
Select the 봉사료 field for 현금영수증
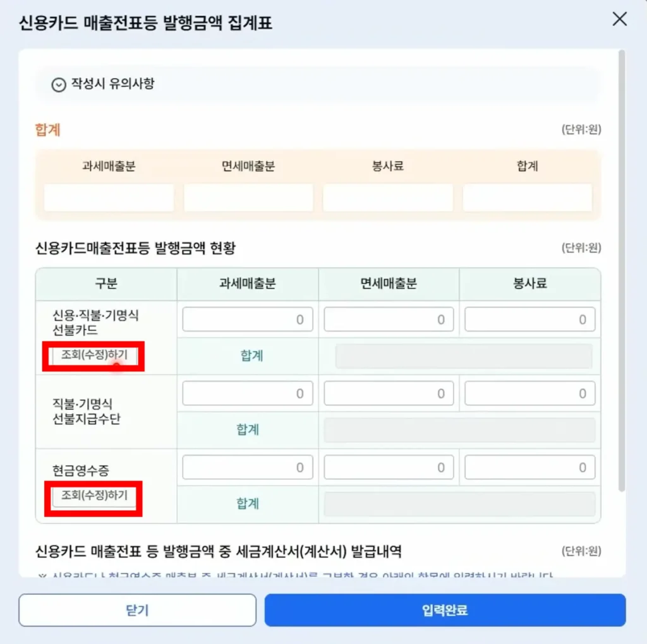[x=529, y=467]
